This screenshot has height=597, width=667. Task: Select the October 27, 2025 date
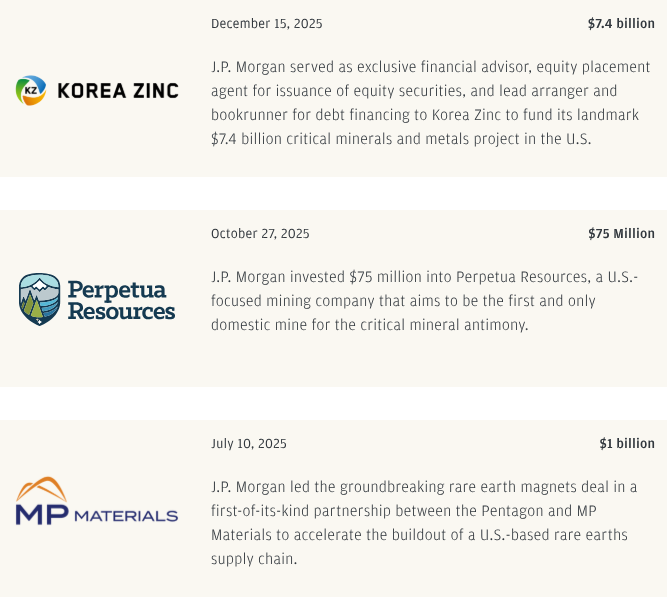pos(260,234)
